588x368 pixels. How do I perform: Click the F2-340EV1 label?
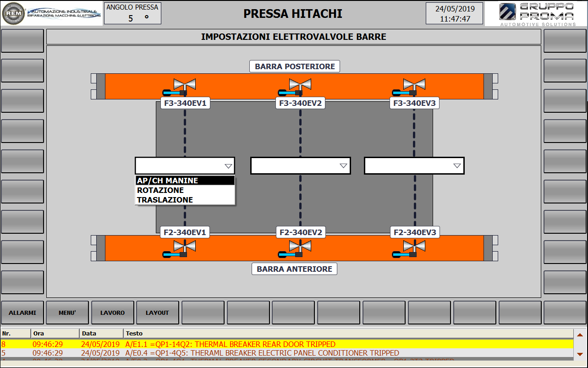[185, 232]
